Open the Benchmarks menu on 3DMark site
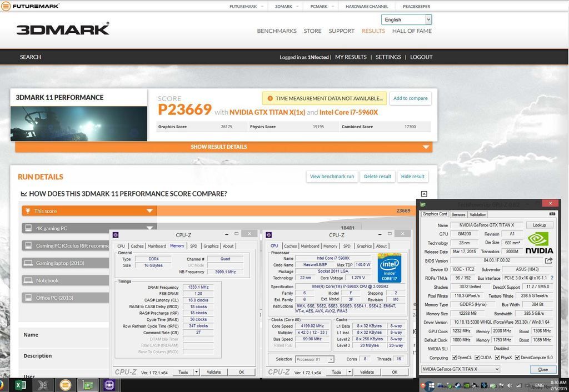The image size is (569, 392). point(277,31)
